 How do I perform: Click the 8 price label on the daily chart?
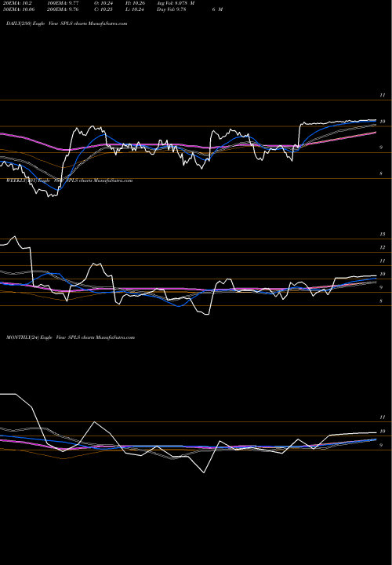click(381, 173)
